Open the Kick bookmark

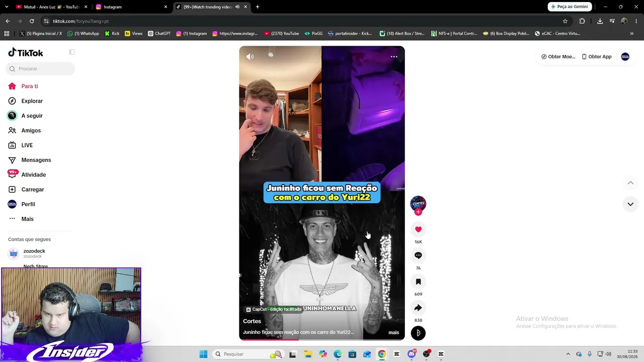(x=112, y=34)
